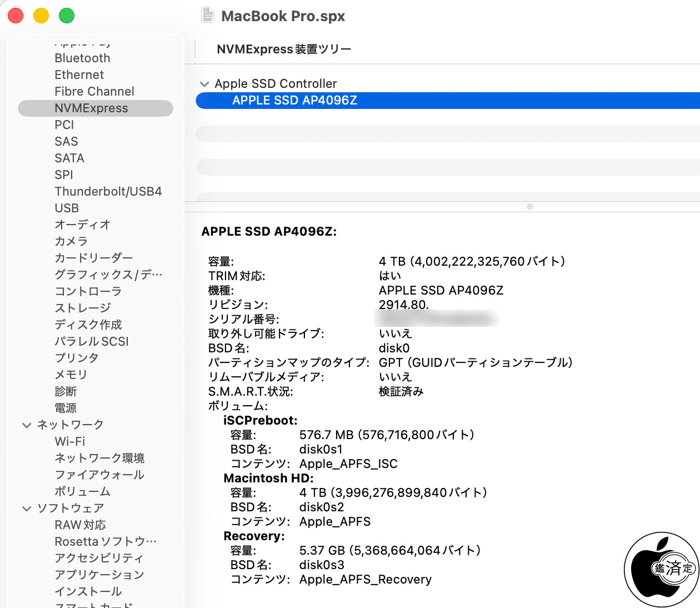
Task: Select the Ethernet sidebar entry
Action: (x=79, y=75)
